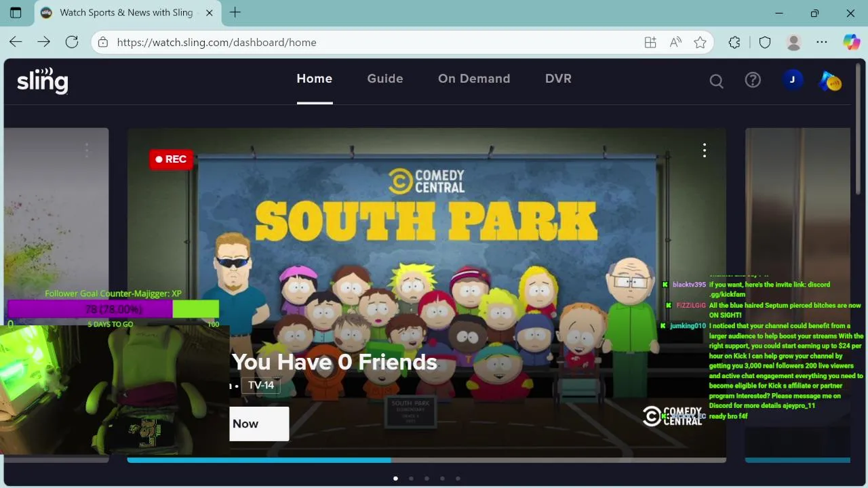This screenshot has width=868, height=488.
Task: Select fifth carousel dot
Action: [458, 479]
